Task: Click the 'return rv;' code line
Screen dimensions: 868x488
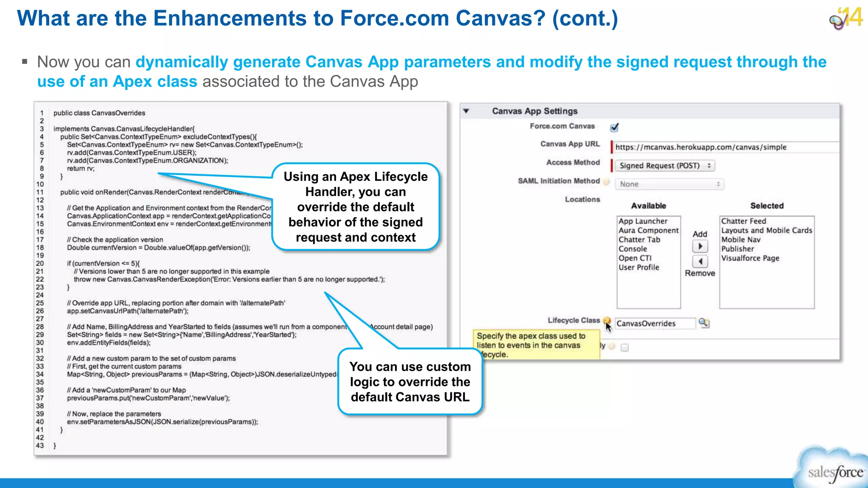Action: point(81,169)
